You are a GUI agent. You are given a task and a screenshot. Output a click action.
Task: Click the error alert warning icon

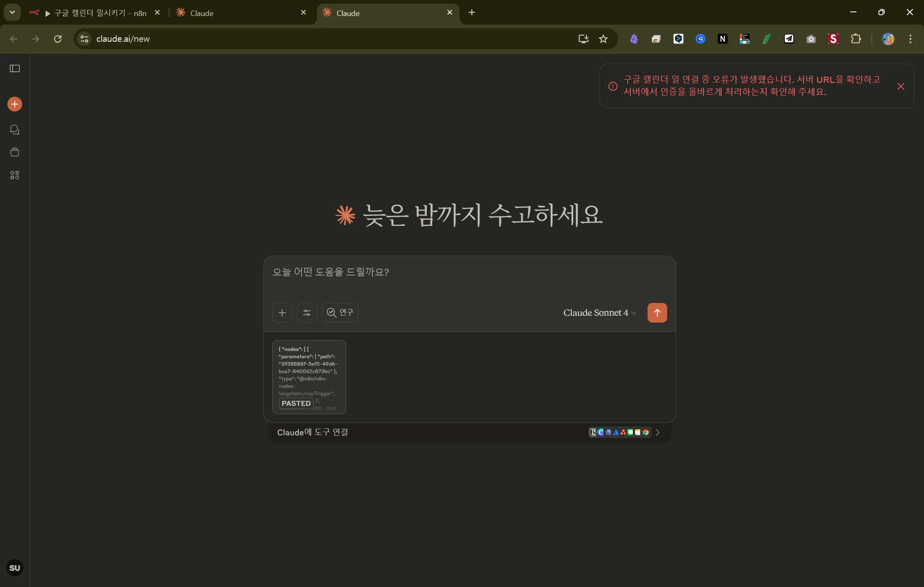pyautogui.click(x=613, y=86)
